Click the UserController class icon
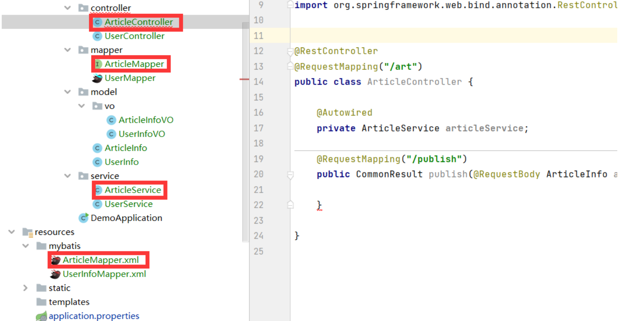The image size is (644, 321). point(98,36)
